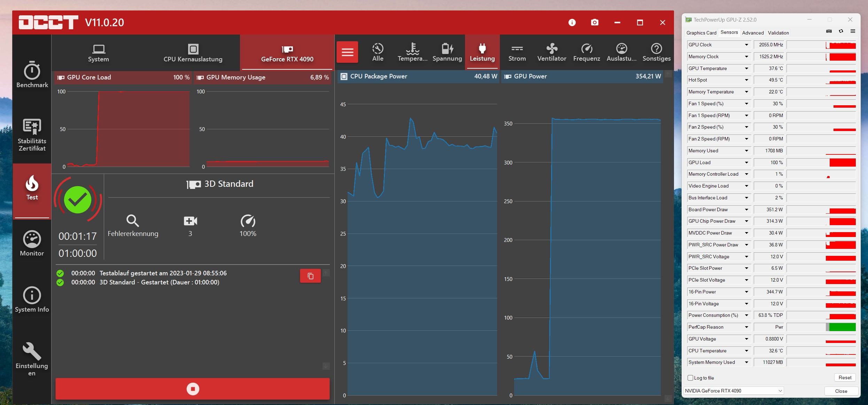Click the GPU Core Load graph header
Viewport: 868px width, 405px height.
(123, 77)
